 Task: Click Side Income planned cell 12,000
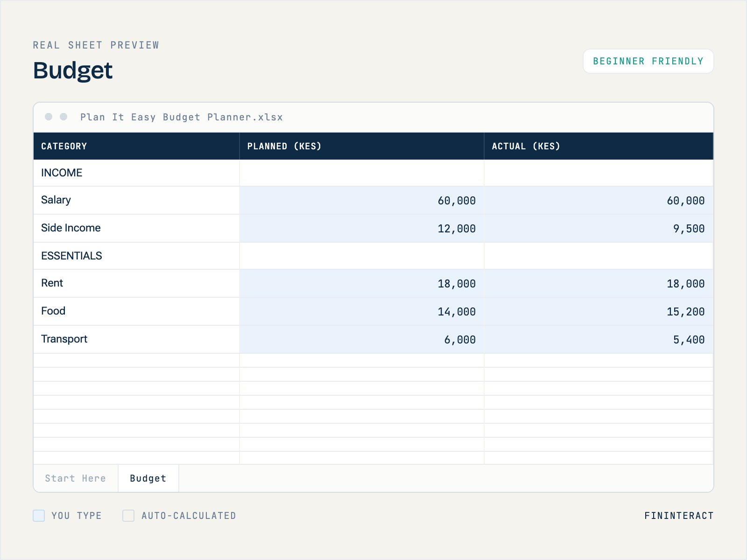click(362, 229)
